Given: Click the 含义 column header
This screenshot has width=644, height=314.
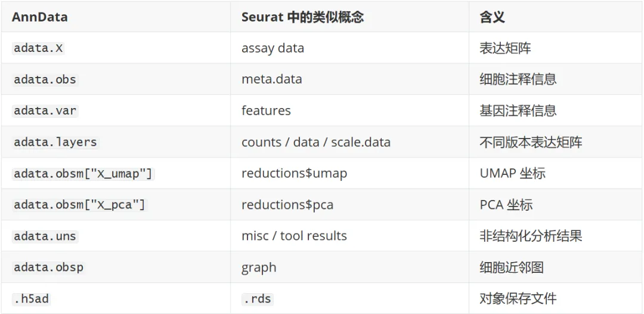Looking at the screenshot, I should click(492, 17).
